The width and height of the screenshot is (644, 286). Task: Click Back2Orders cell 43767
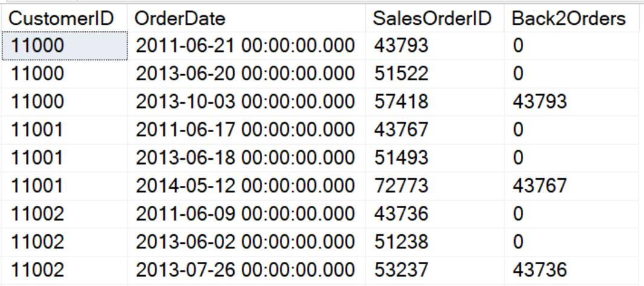point(574,186)
